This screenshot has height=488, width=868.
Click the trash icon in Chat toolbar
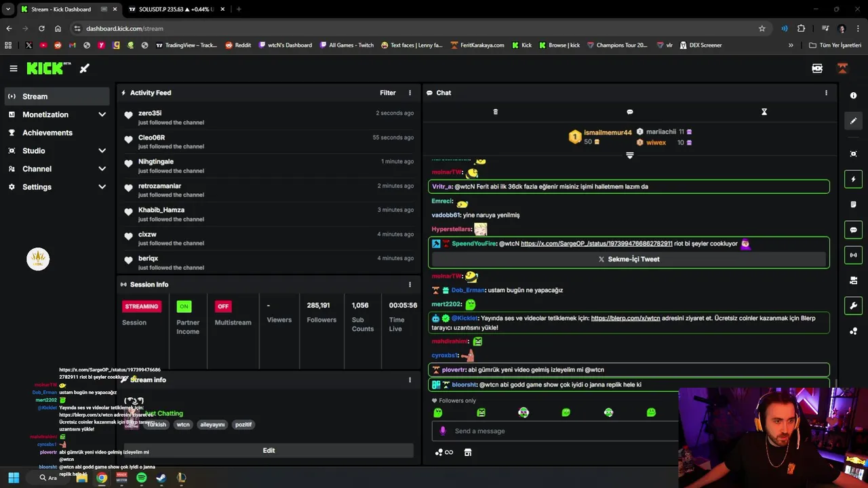[x=495, y=112]
